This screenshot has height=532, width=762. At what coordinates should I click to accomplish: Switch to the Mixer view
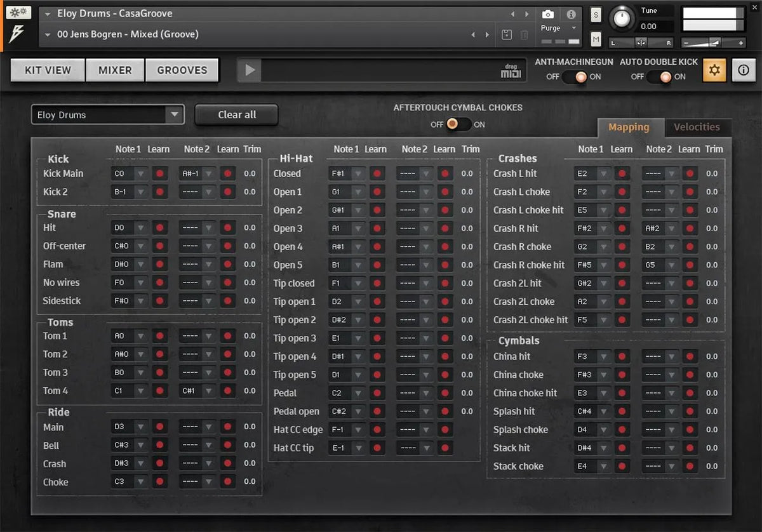[115, 70]
